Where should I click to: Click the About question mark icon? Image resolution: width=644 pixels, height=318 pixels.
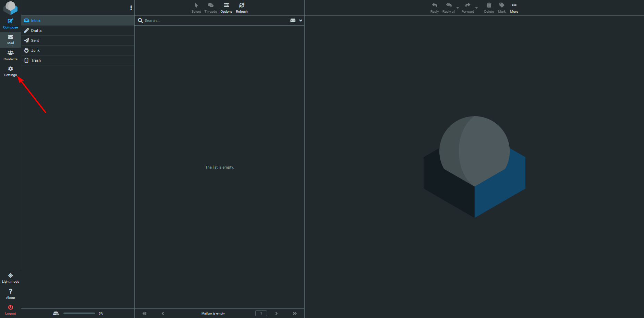click(x=10, y=292)
